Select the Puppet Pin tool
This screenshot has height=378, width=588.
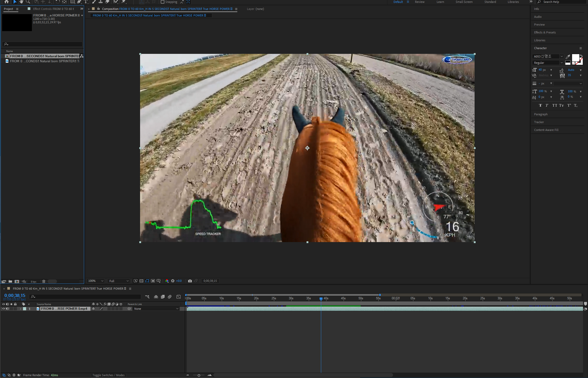(123, 2)
